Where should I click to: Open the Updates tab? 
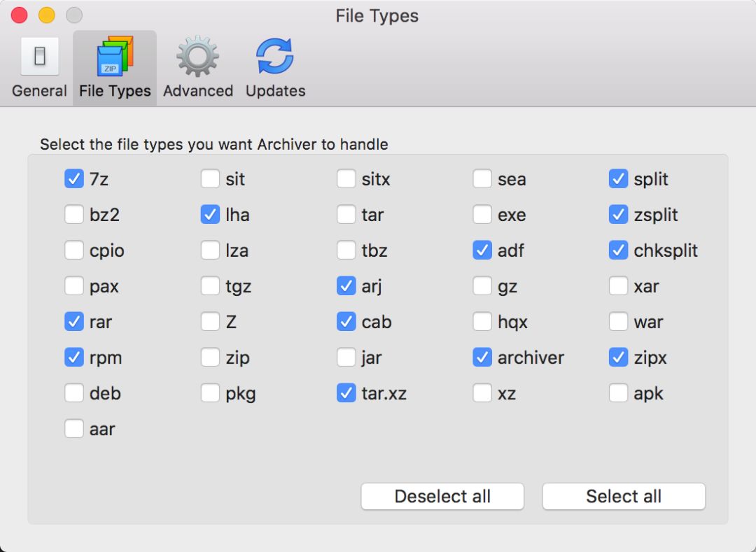pyautogui.click(x=275, y=67)
